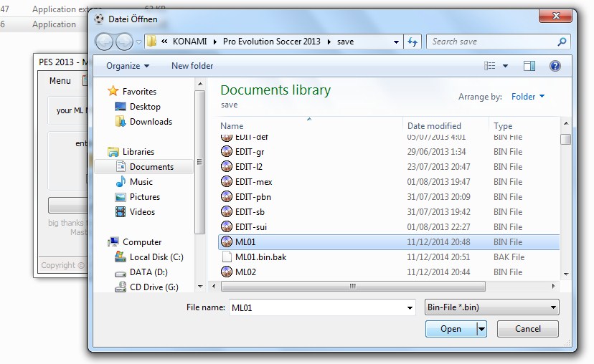Open the Organize menu
Viewport: 594px width, 364px height.
pyautogui.click(x=128, y=66)
